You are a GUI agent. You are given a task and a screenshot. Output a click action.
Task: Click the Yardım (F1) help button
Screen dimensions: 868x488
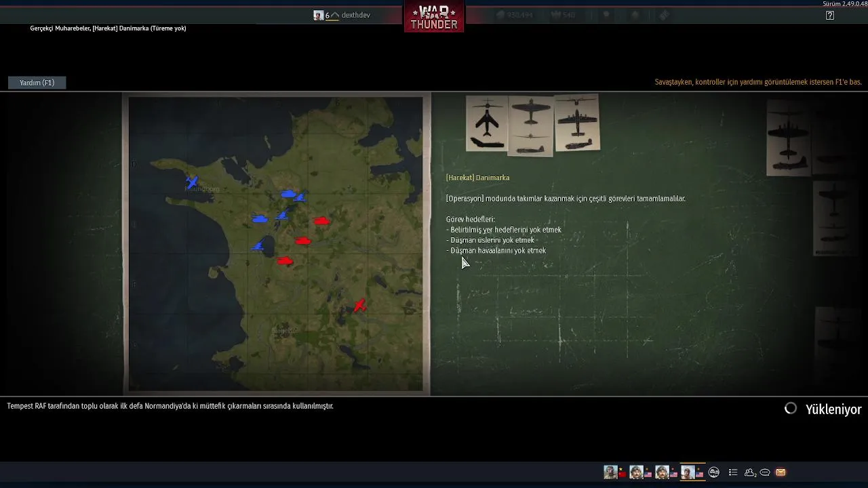pos(37,83)
